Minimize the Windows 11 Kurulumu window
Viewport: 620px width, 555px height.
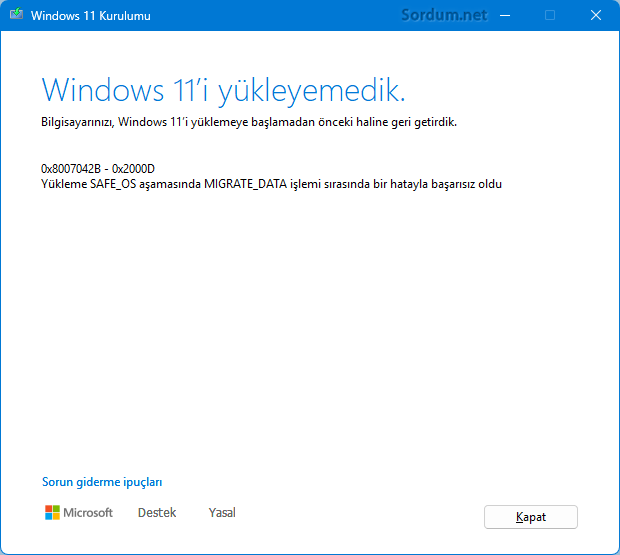[505, 15]
